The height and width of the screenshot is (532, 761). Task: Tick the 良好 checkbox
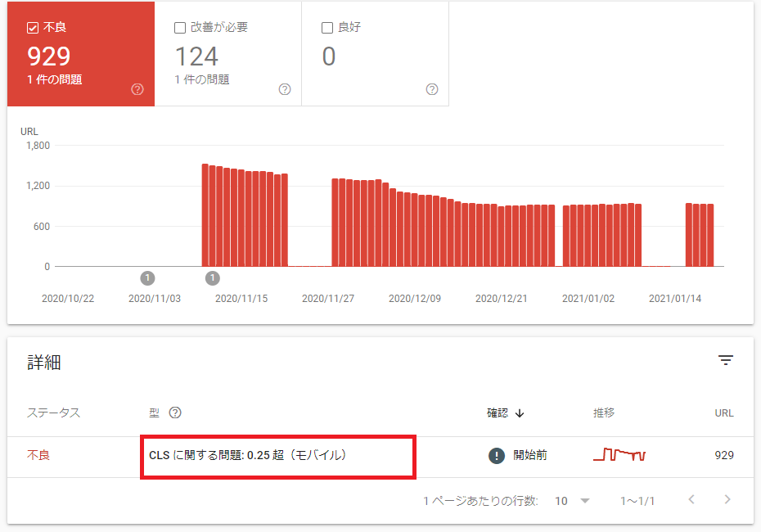327,28
